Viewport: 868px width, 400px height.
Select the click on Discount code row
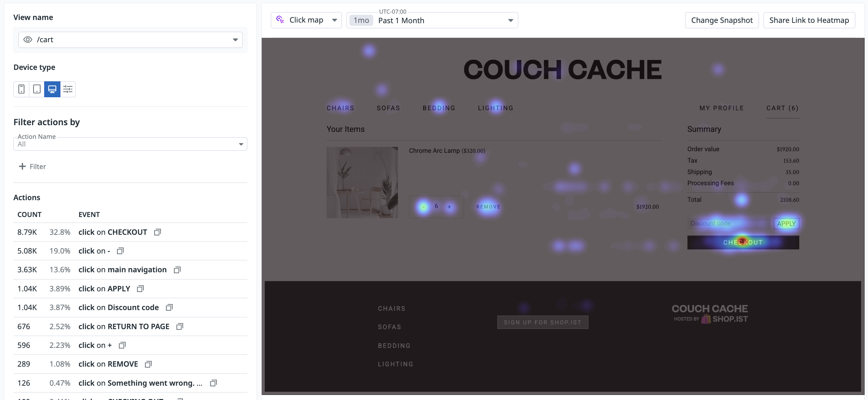pyautogui.click(x=118, y=308)
